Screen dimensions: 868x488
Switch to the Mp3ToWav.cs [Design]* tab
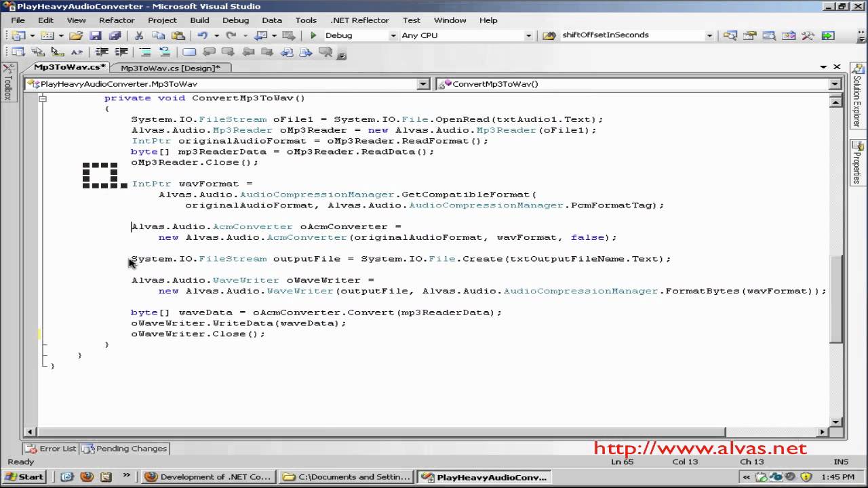tap(170, 68)
